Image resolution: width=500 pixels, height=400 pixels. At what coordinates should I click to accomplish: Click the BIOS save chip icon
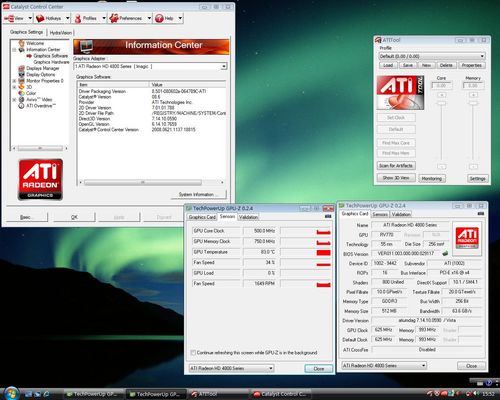coord(445,253)
